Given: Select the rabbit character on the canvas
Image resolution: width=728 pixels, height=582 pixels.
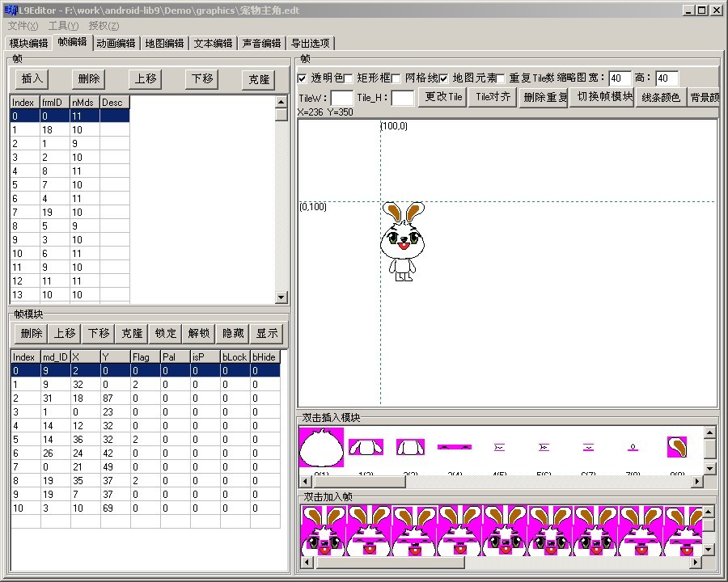Looking at the screenshot, I should pos(403,242).
